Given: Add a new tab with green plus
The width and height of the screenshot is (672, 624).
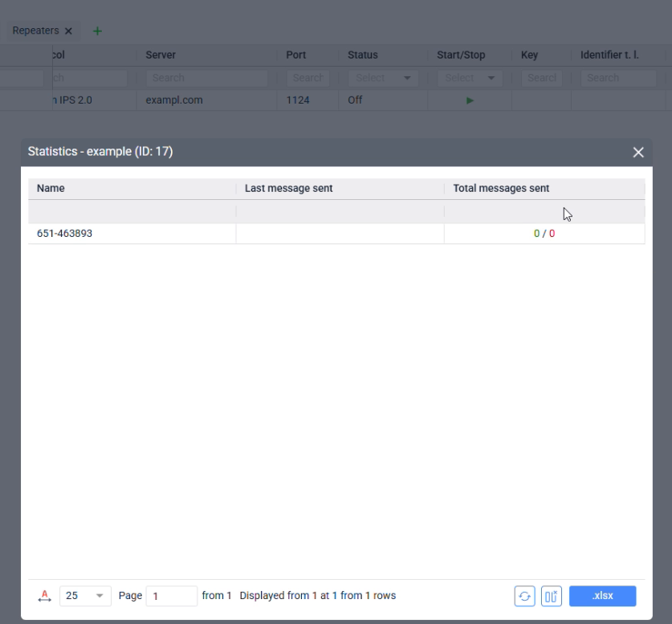Looking at the screenshot, I should 97,31.
